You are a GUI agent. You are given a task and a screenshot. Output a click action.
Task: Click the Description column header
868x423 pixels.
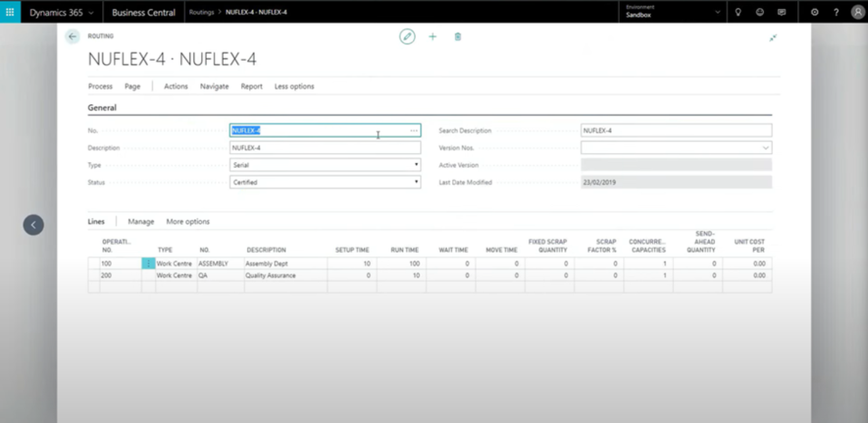(266, 250)
